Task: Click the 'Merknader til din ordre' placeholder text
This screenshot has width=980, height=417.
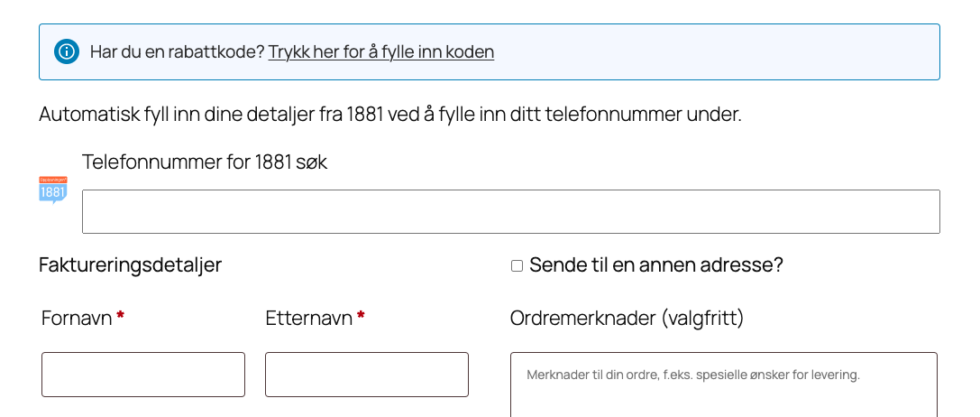Action: tap(692, 374)
